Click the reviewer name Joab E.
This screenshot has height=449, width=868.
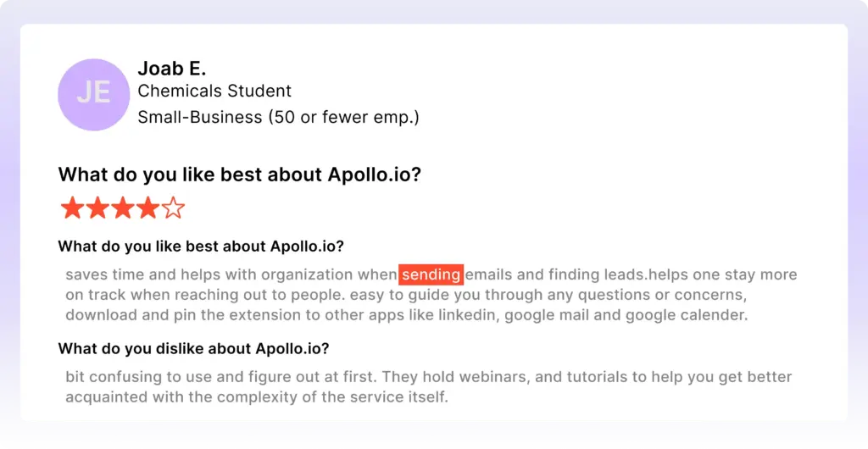point(171,69)
